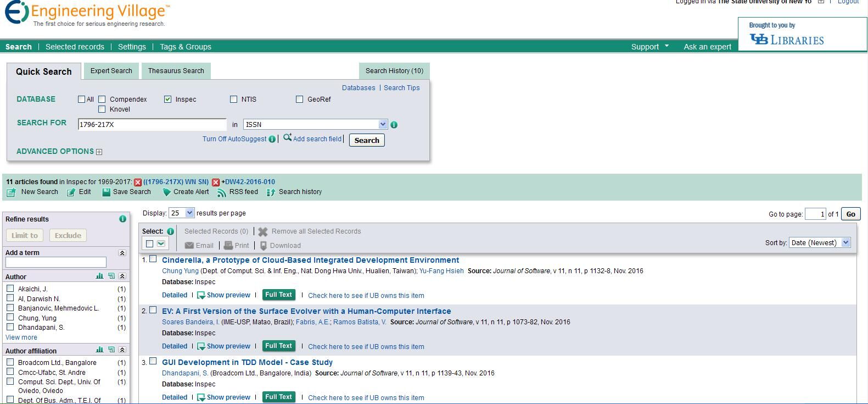The width and height of the screenshot is (868, 404).
Task: Click the Print printer icon
Action: tap(228, 246)
